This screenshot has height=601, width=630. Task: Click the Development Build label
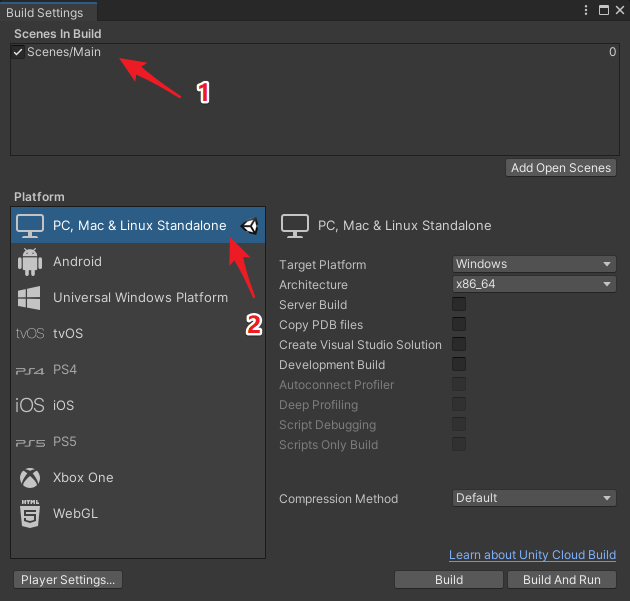pyautogui.click(x=332, y=365)
